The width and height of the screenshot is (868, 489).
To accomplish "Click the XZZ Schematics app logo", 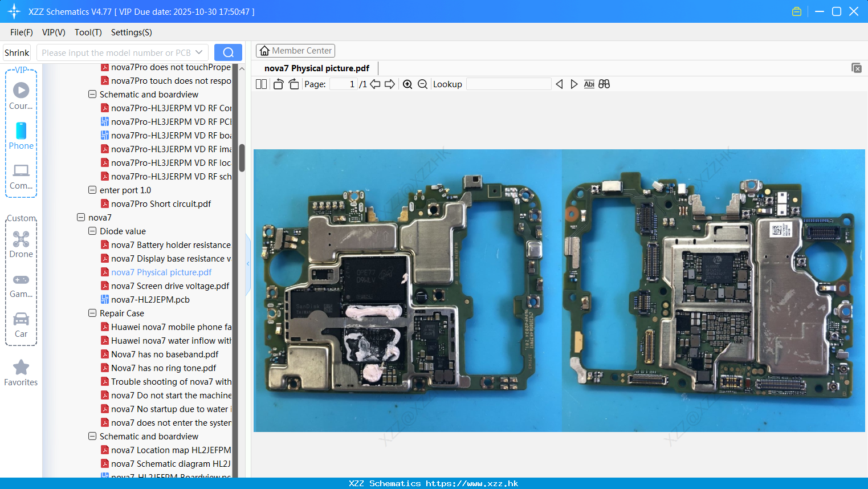I will click(14, 11).
